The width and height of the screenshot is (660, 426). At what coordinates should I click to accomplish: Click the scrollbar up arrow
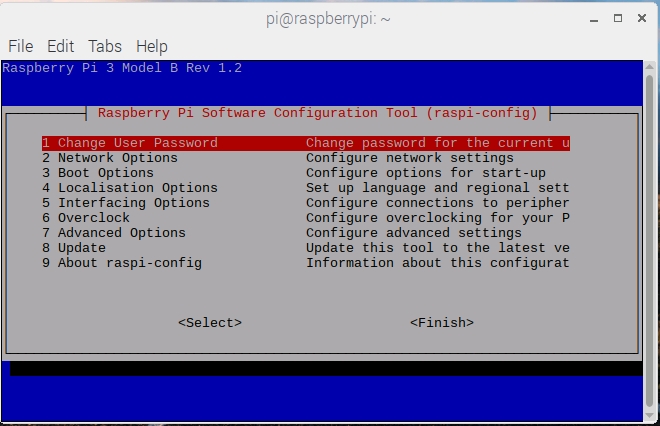tap(649, 67)
